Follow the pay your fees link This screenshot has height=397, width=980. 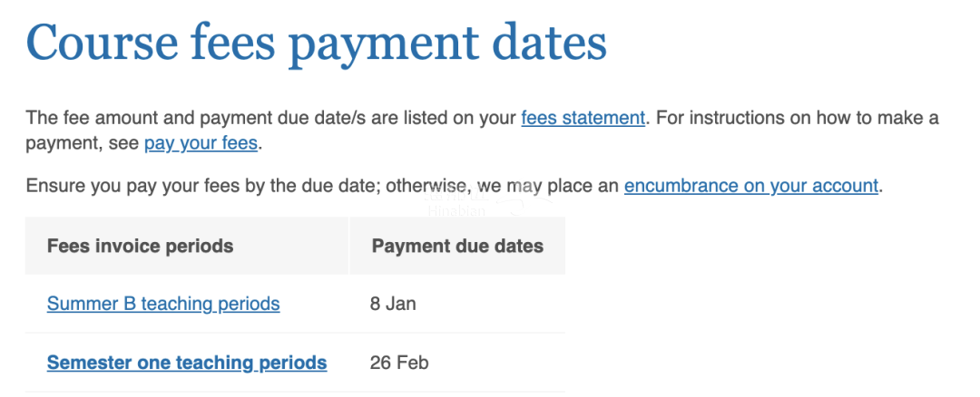coord(201,143)
